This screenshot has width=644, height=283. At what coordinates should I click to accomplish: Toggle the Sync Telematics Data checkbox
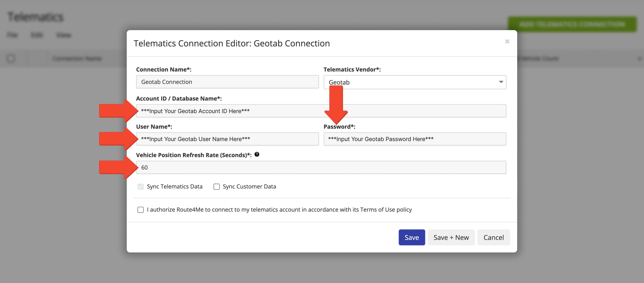tap(141, 187)
